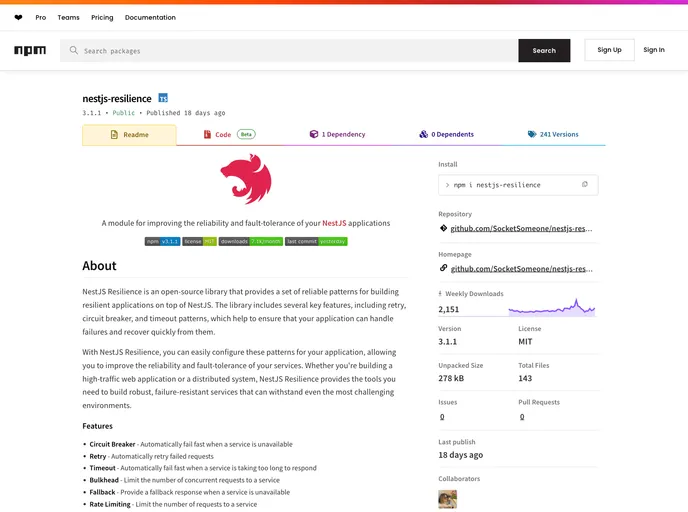Open the Pricing menu item
688x512 pixels.
click(x=102, y=18)
